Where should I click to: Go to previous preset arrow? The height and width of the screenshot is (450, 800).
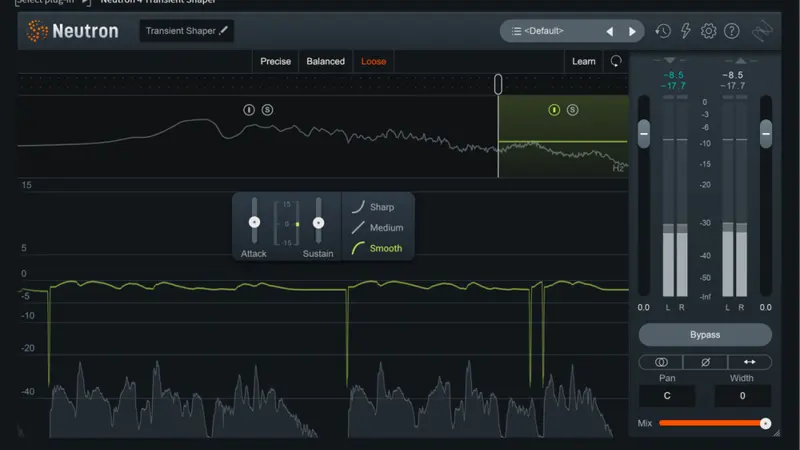coord(609,32)
